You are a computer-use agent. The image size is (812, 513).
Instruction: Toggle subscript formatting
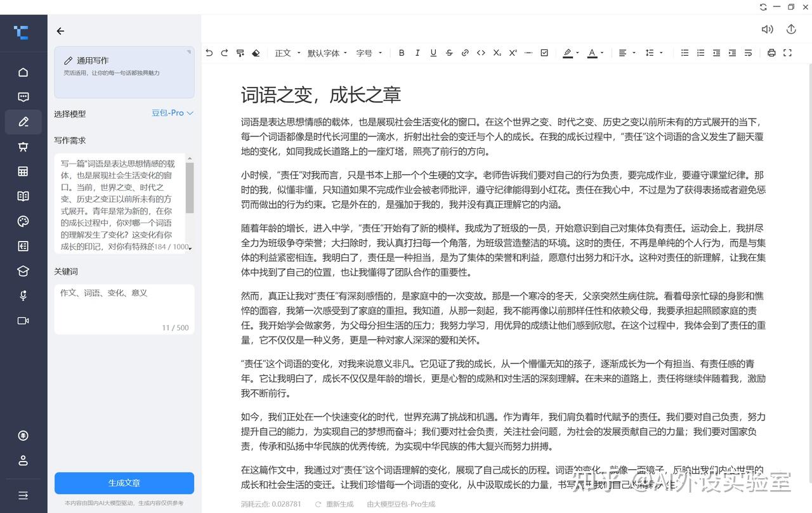[x=497, y=53]
